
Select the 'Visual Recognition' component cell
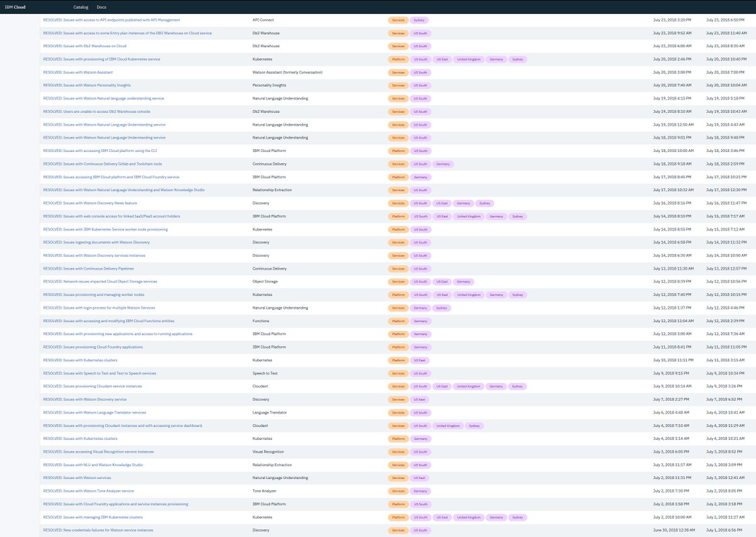268,451
